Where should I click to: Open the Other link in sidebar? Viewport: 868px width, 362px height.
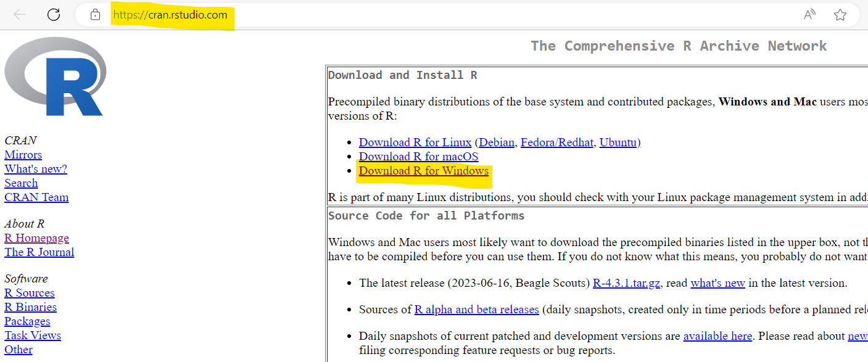pyautogui.click(x=19, y=350)
